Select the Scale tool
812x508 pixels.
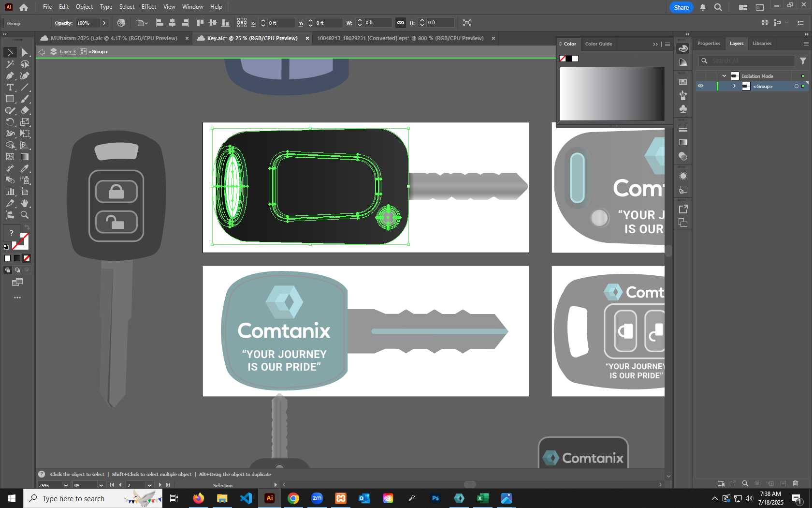pyautogui.click(x=25, y=122)
